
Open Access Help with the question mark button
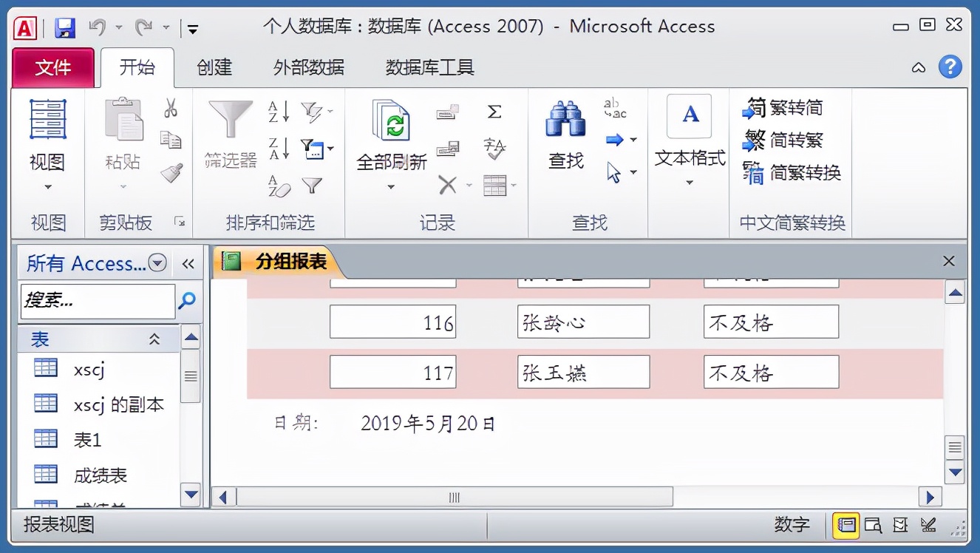[x=950, y=67]
